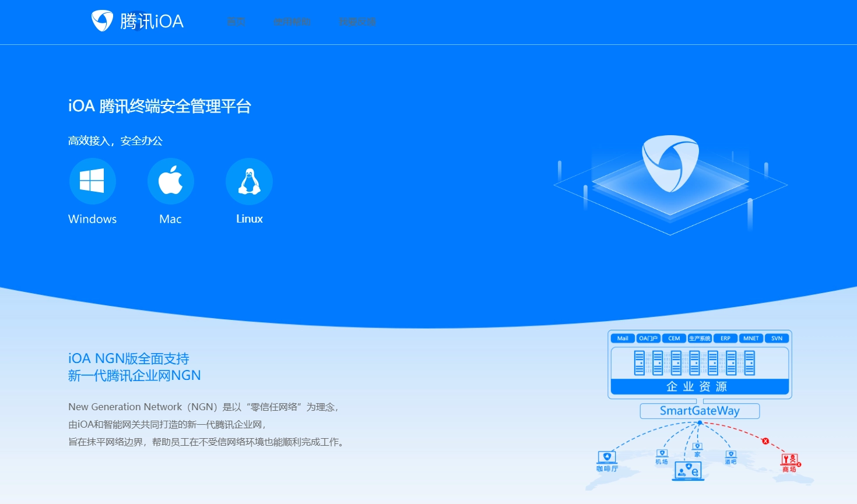Image resolution: width=857 pixels, height=504 pixels.
Task: Open the 使用帮助 navigation item
Action: 291,22
